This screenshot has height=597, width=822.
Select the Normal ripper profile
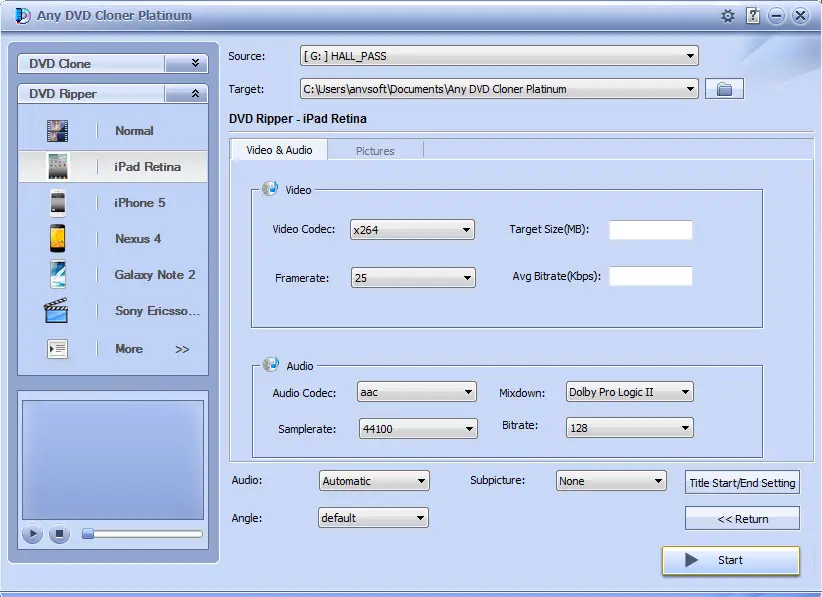[x=113, y=131]
